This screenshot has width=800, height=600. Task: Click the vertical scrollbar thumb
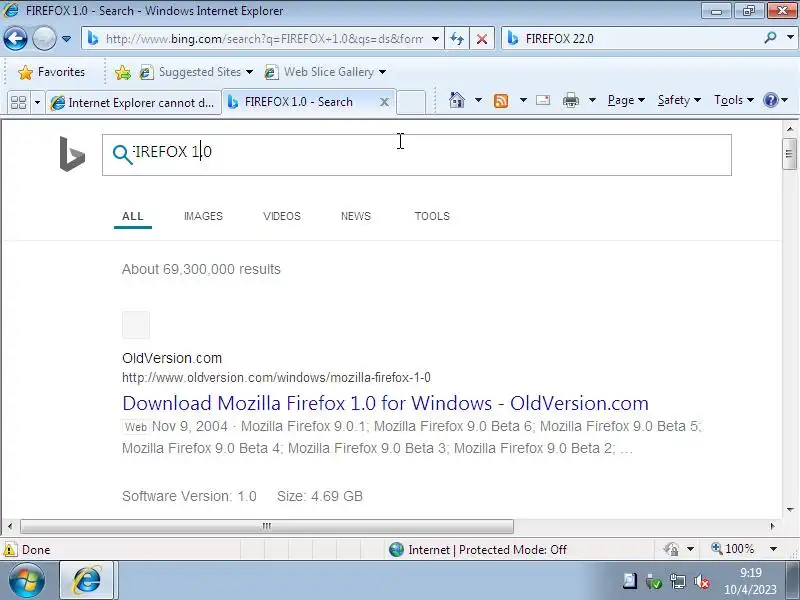pos(790,153)
